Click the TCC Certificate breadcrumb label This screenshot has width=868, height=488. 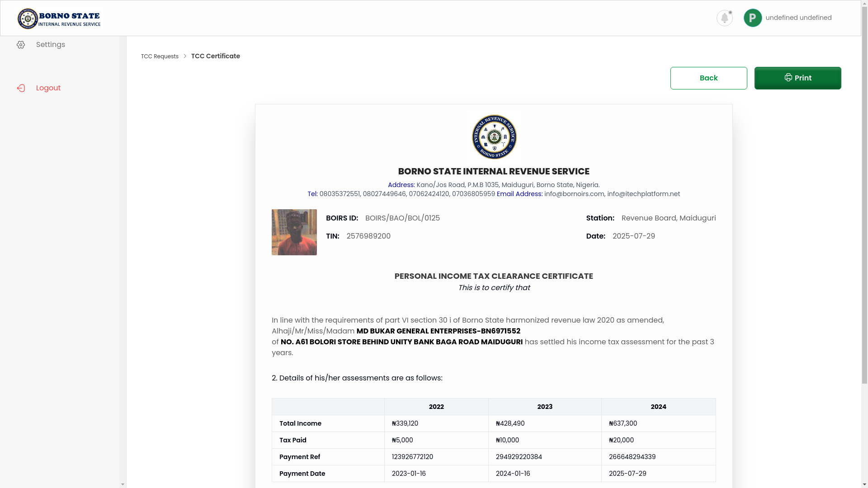(216, 56)
